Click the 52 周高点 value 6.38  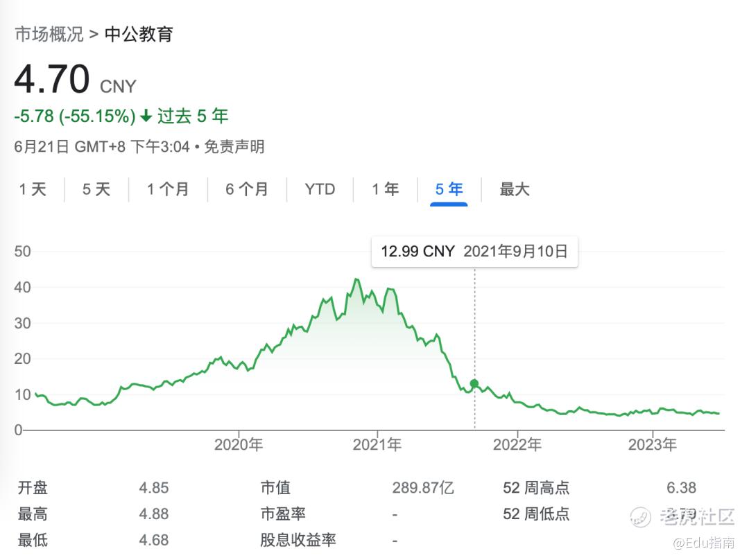click(x=681, y=487)
